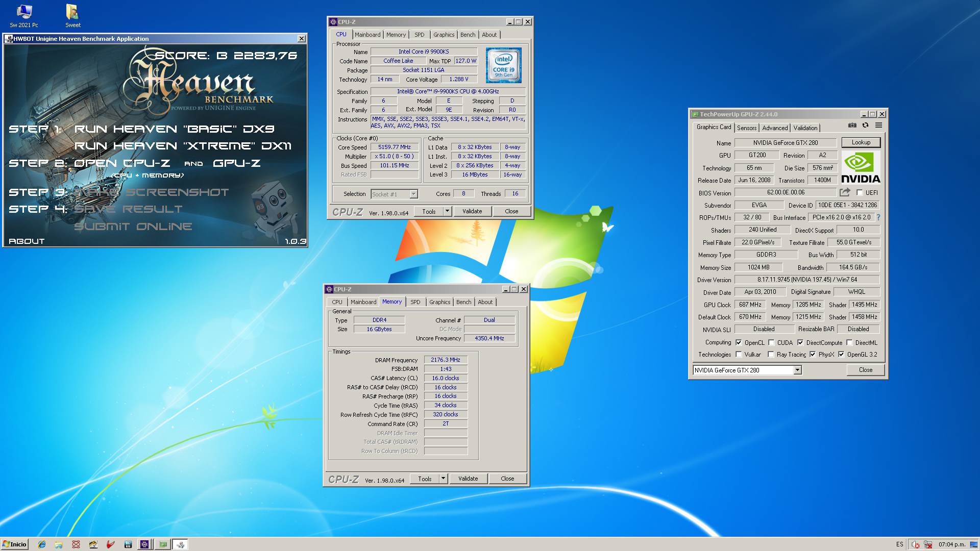
Task: Click the tray icon with red X
Action: point(916,544)
